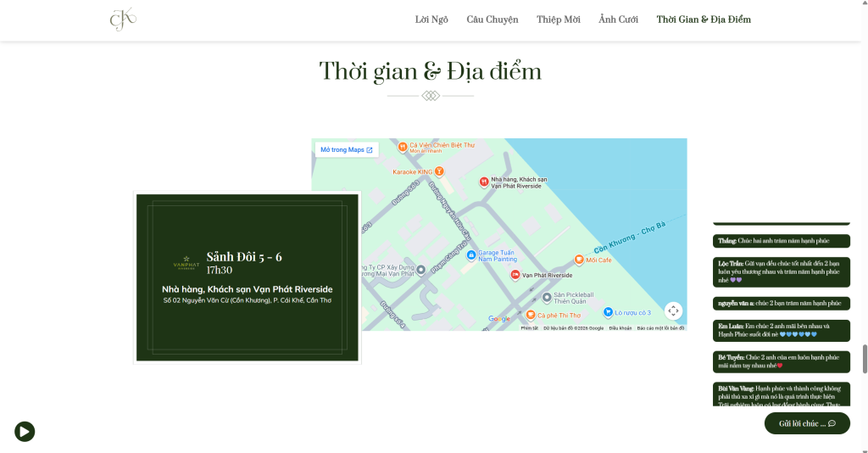Navigate to Thiệp Mời section

point(558,20)
